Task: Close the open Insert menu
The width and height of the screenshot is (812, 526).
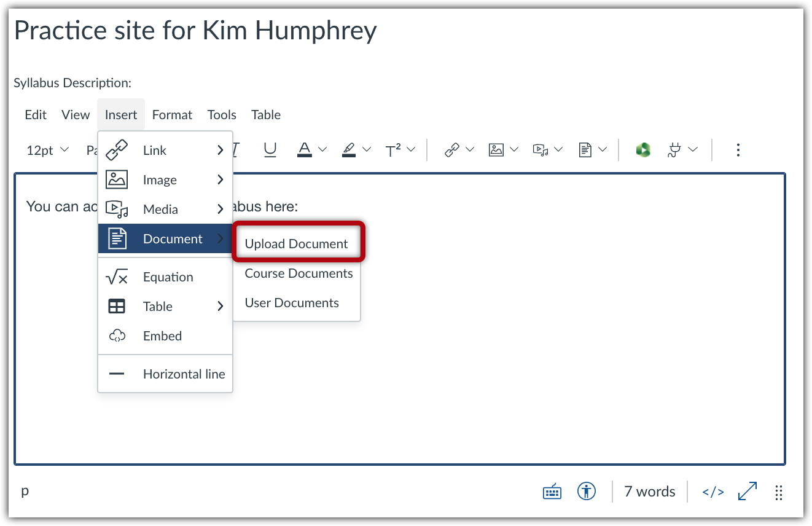Action: [x=121, y=115]
